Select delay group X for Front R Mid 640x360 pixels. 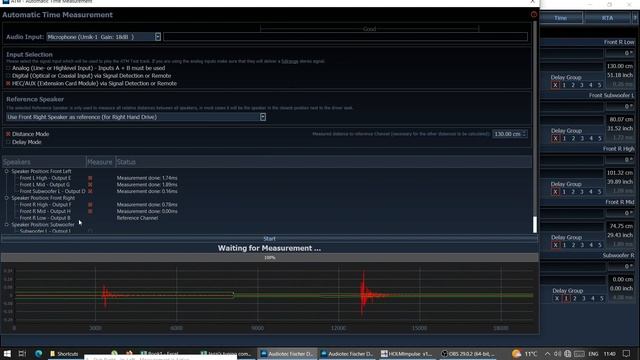click(555, 245)
